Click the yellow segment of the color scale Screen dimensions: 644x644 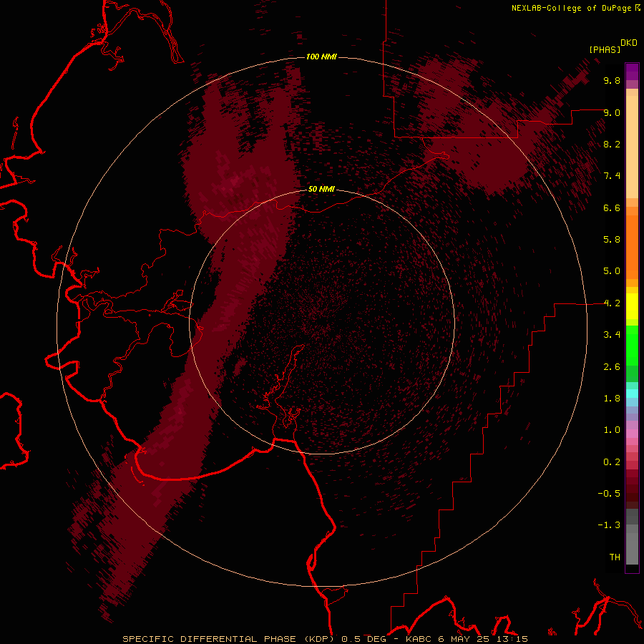pyautogui.click(x=632, y=306)
